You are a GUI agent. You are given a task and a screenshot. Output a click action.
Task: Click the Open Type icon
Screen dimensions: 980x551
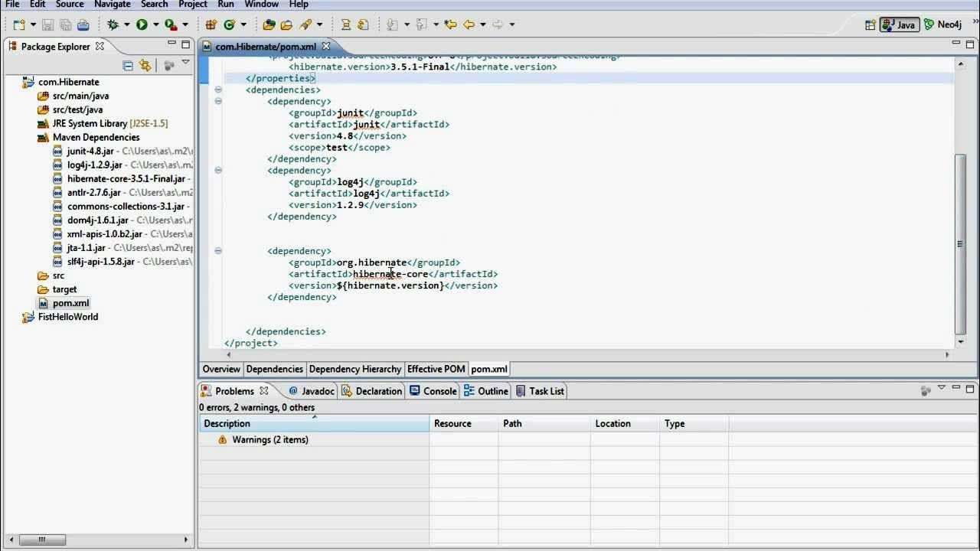(269, 24)
